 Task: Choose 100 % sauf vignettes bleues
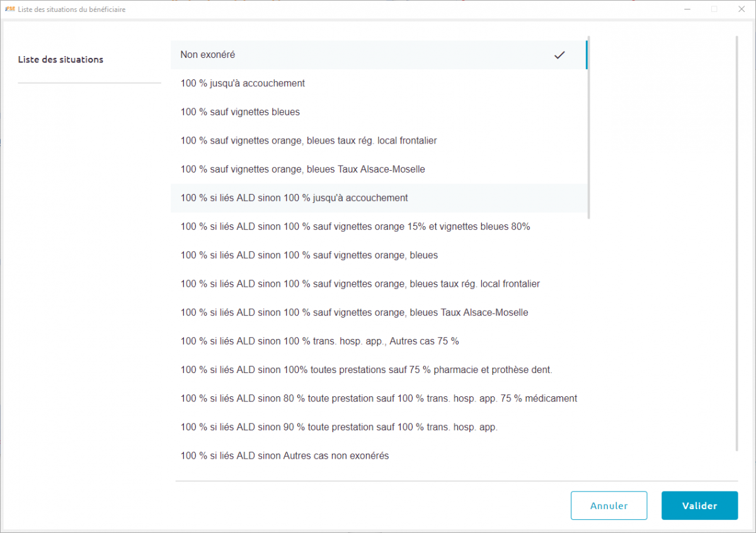(379, 112)
